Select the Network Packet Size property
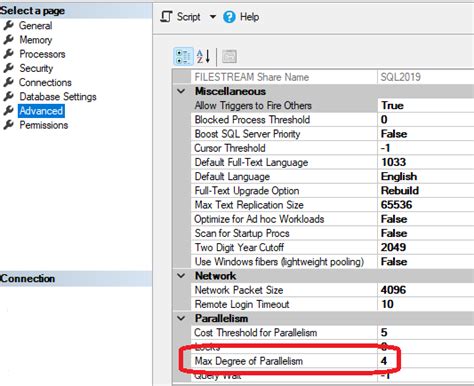Screen dimensions: 474x386 (x=239, y=290)
